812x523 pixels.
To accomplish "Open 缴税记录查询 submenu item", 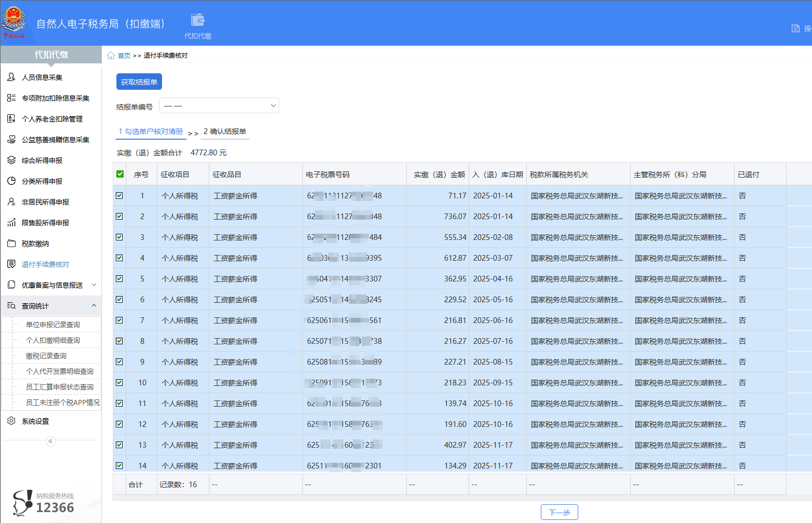I will click(x=46, y=356).
